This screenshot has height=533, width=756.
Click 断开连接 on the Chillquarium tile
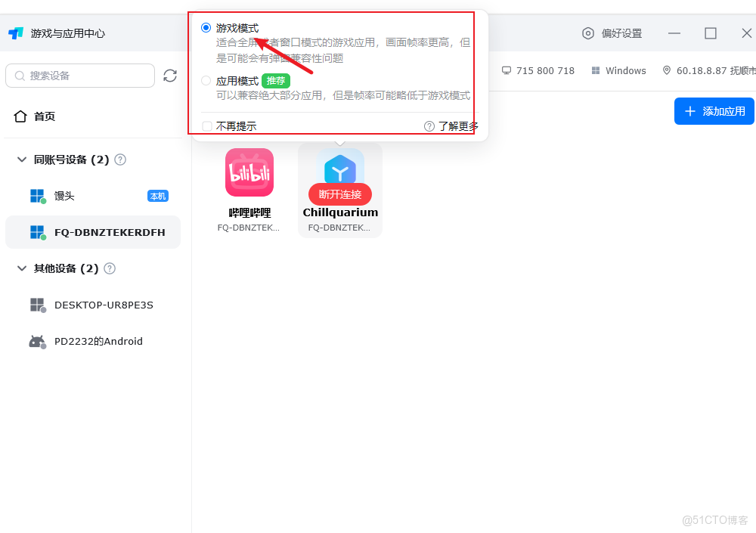coord(339,194)
